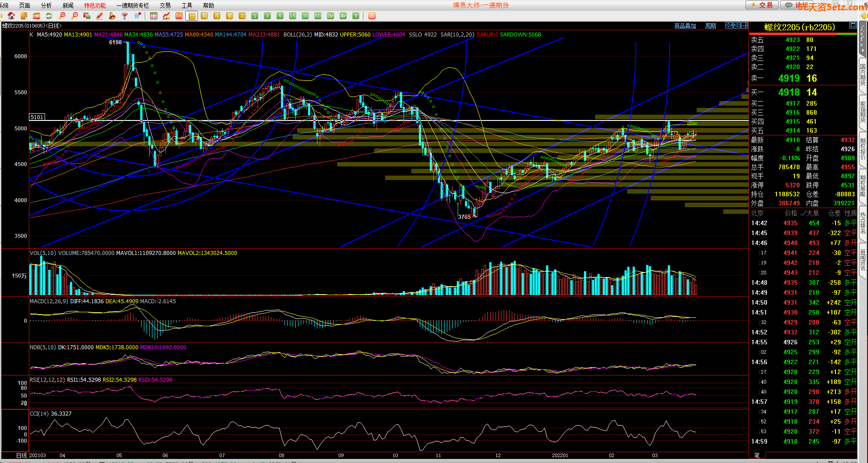Switch to weekly (周) period
868x463 pixels.
[204, 16]
